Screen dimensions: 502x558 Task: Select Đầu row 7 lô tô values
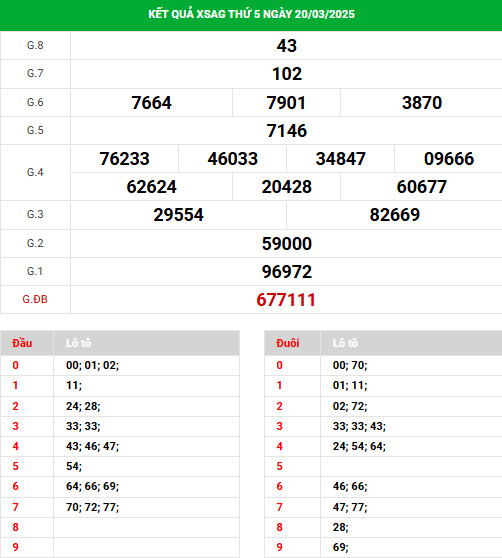tap(93, 507)
